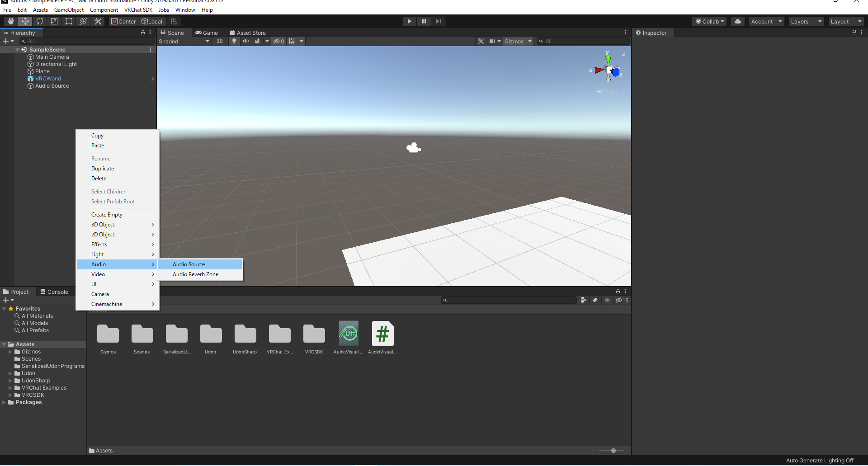Viewport: 868px width, 466px height.
Task: Open the GameObject menu
Action: (69, 9)
